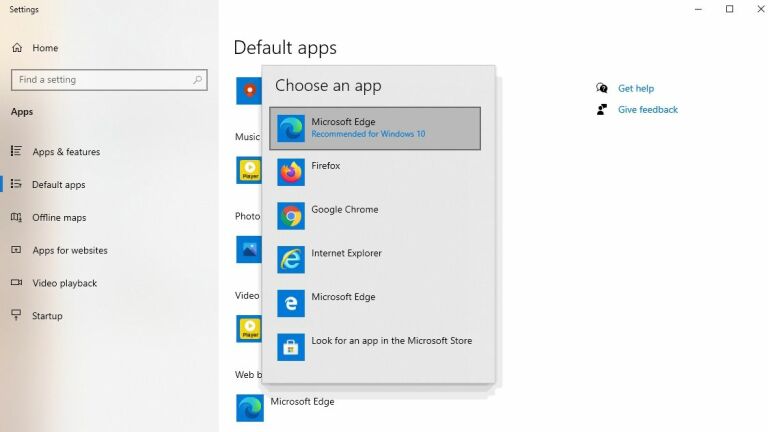Click the Apps for websites icon
Screen dimensions: 768x432
pos(16,249)
